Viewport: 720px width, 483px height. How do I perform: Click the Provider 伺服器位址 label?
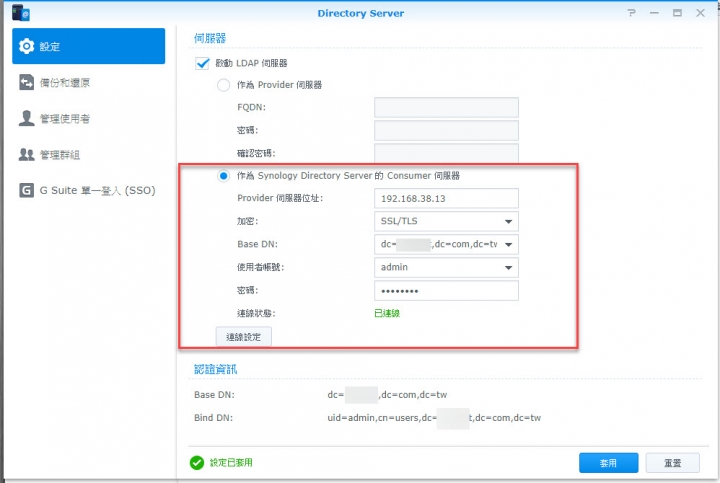point(280,198)
